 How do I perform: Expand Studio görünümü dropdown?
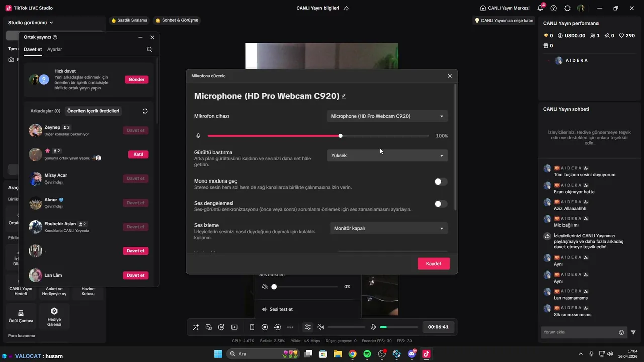click(31, 22)
